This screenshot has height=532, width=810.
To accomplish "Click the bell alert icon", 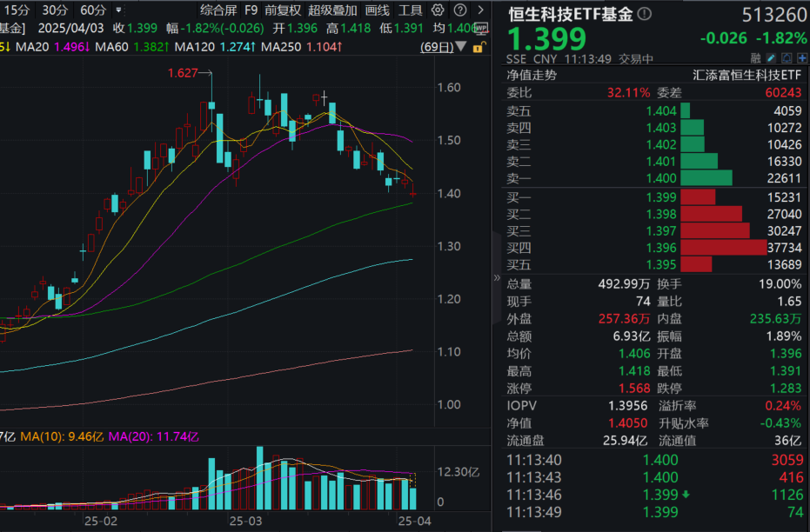I will 787,57.
